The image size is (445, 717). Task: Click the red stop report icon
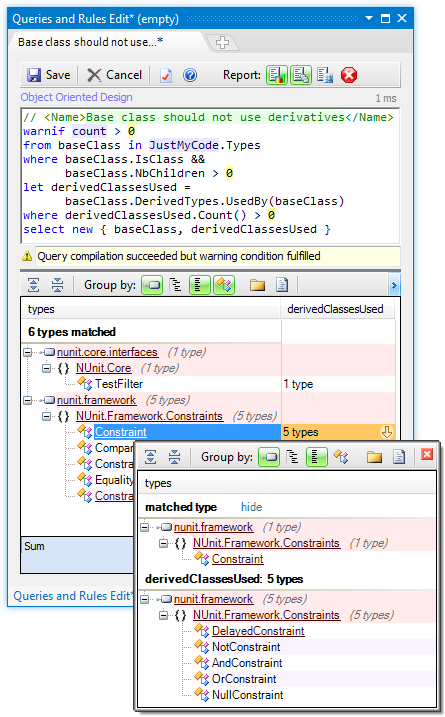point(349,75)
